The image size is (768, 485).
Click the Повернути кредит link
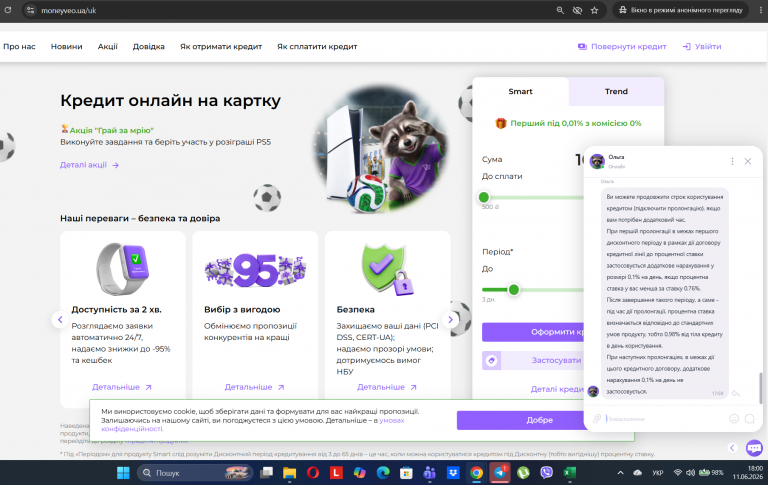click(622, 47)
